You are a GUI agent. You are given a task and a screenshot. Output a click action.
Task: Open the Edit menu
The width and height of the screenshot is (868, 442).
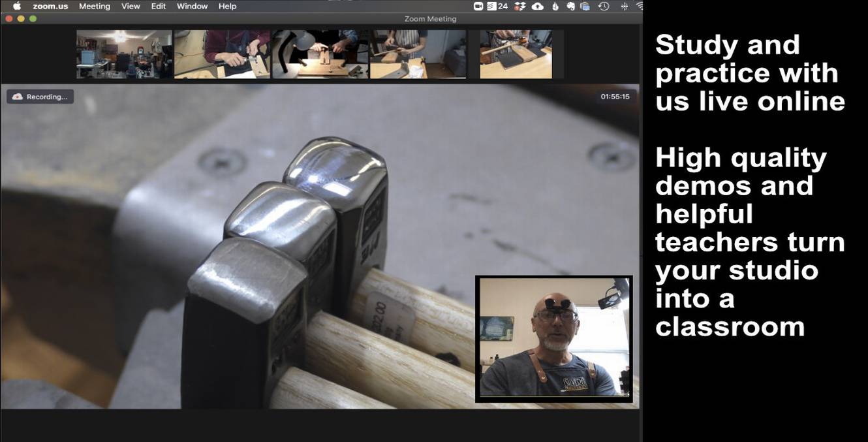point(159,7)
